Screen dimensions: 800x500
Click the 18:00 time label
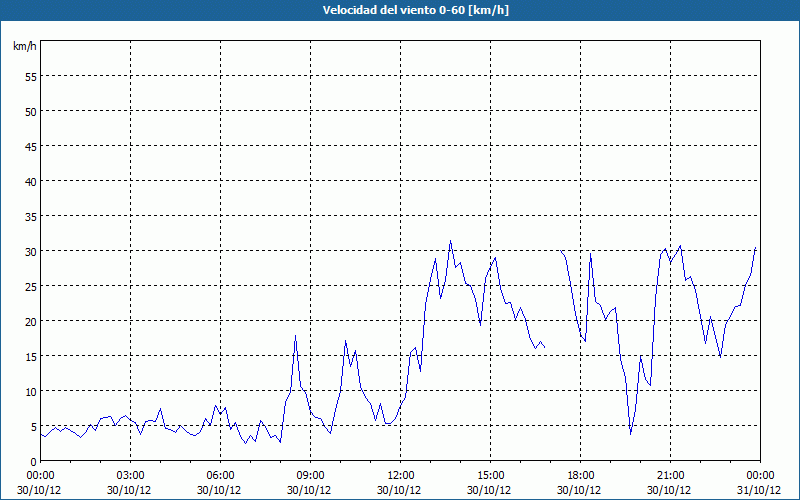[581, 476]
